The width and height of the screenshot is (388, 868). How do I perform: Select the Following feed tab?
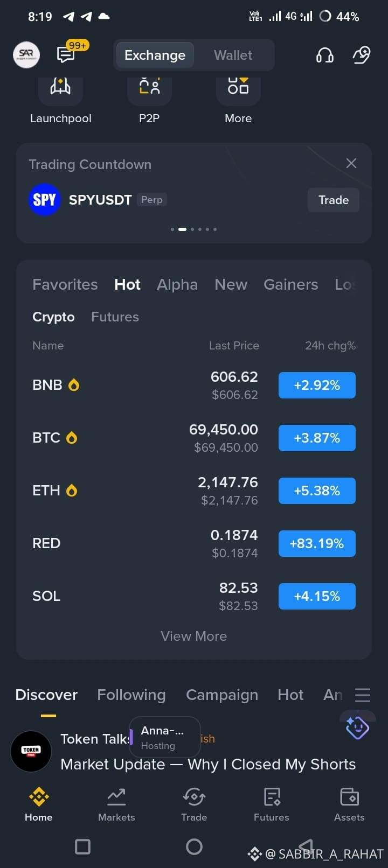tap(131, 695)
